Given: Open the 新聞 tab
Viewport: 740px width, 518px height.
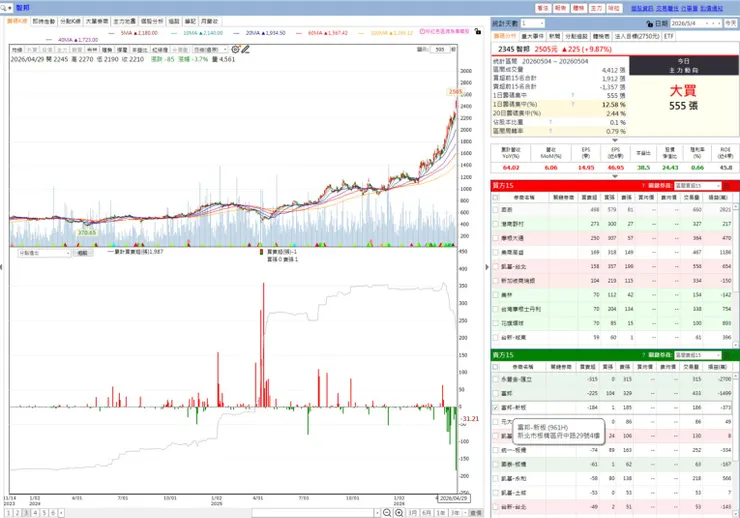Looking at the screenshot, I should (555, 36).
